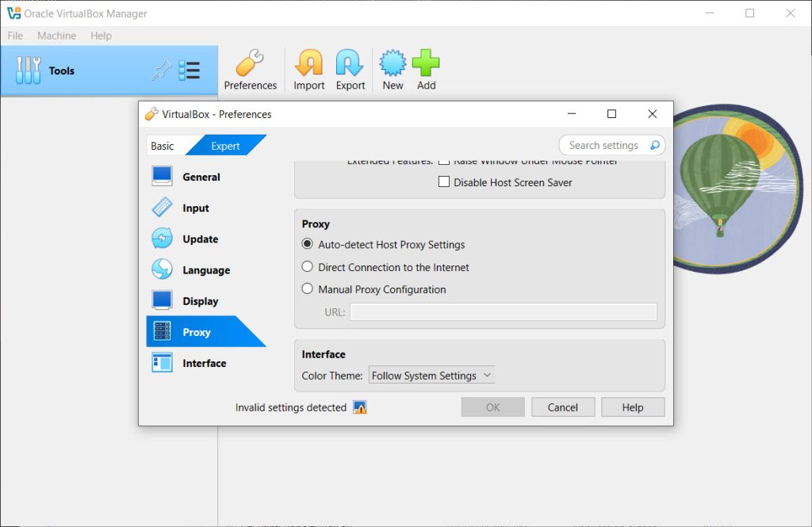Click the Preferences dialog wrench title icon
This screenshot has height=527, width=812.
[151, 114]
